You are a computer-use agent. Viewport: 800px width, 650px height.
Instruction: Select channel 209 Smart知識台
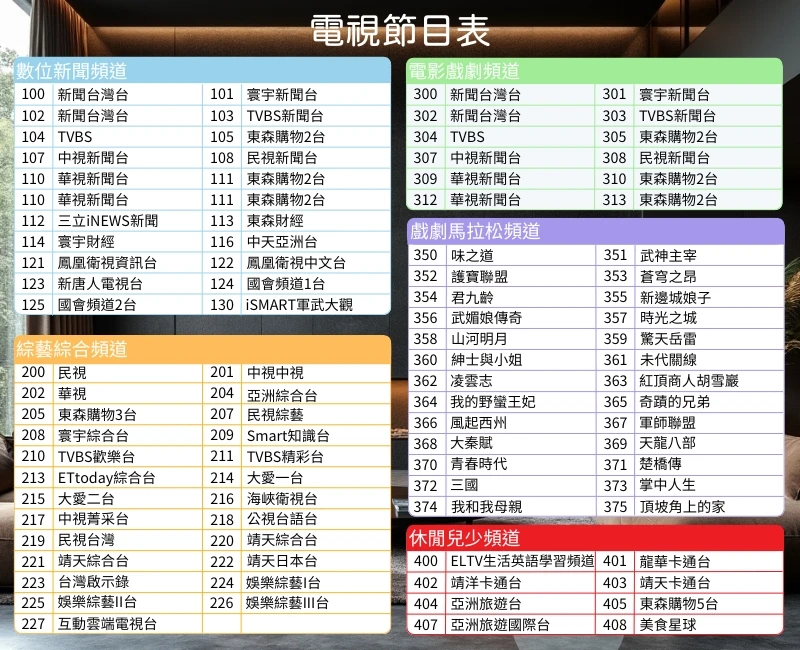[x=288, y=436]
